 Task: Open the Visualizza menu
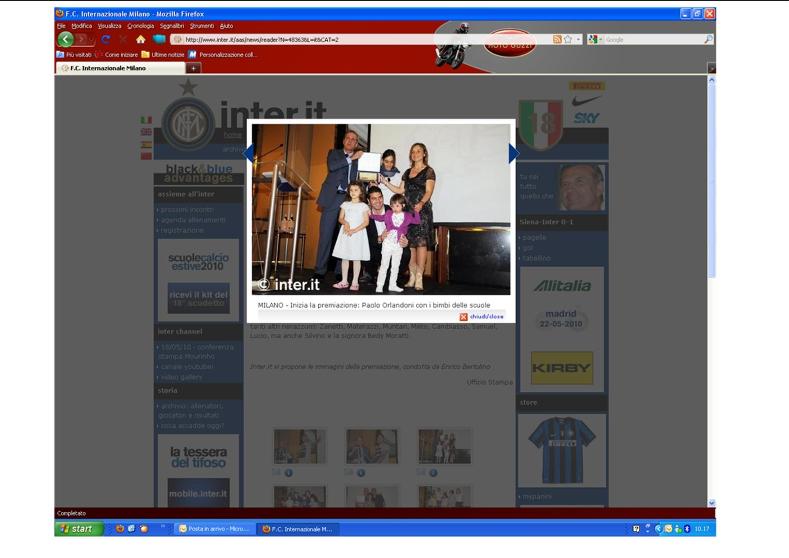(x=109, y=26)
